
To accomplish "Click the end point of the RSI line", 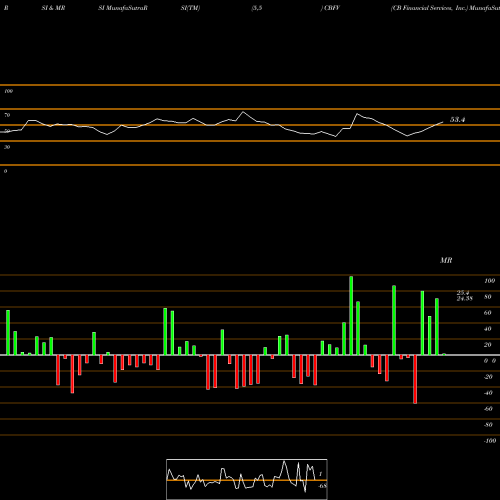I will [x=443, y=122].
